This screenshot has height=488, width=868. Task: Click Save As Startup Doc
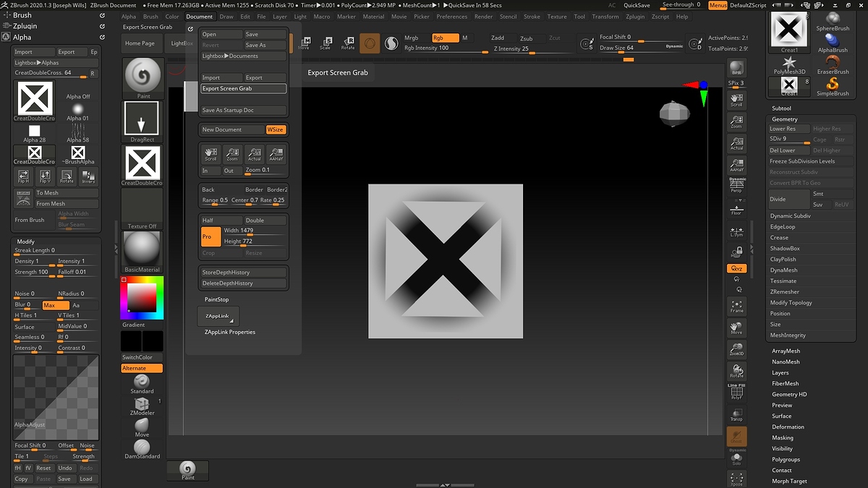click(243, 110)
